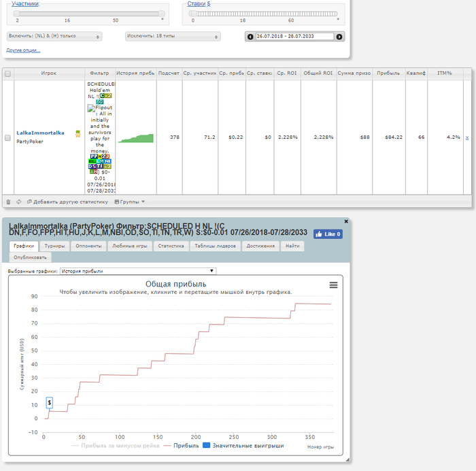Switch to the Турниры tab
The height and width of the screenshot is (471, 476).
[x=54, y=246]
